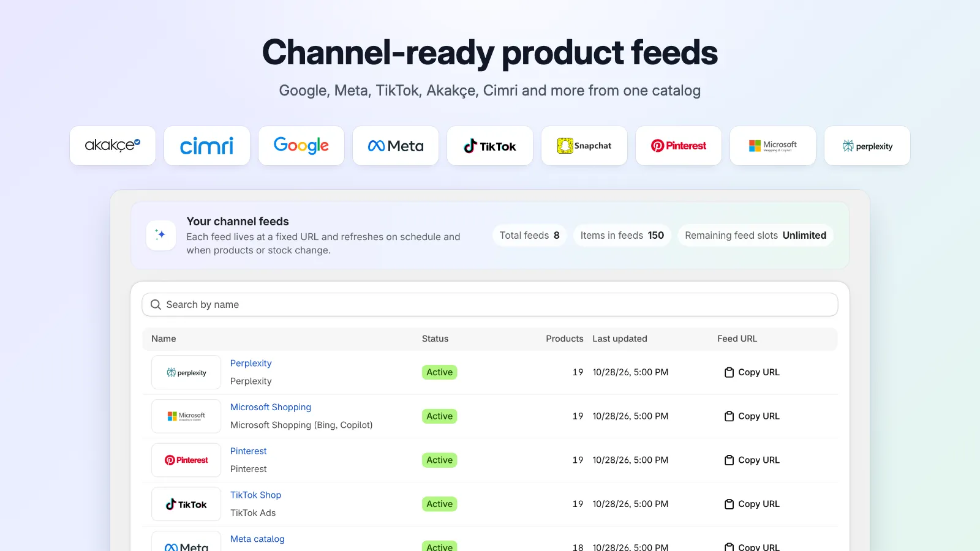Choose the Pinterest channel logo card
Viewport: 980px width, 551px height.
point(679,146)
